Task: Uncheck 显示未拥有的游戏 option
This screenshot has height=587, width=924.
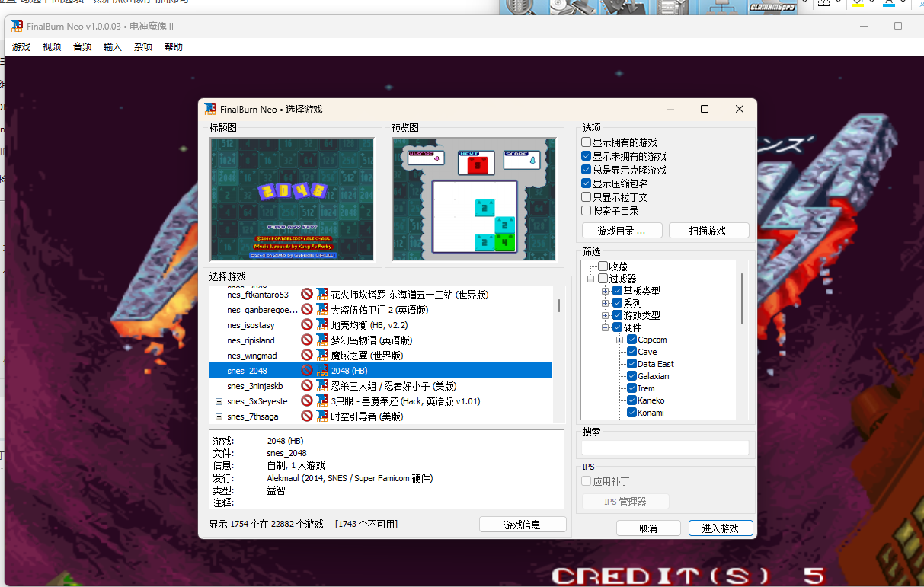Action: (x=587, y=156)
